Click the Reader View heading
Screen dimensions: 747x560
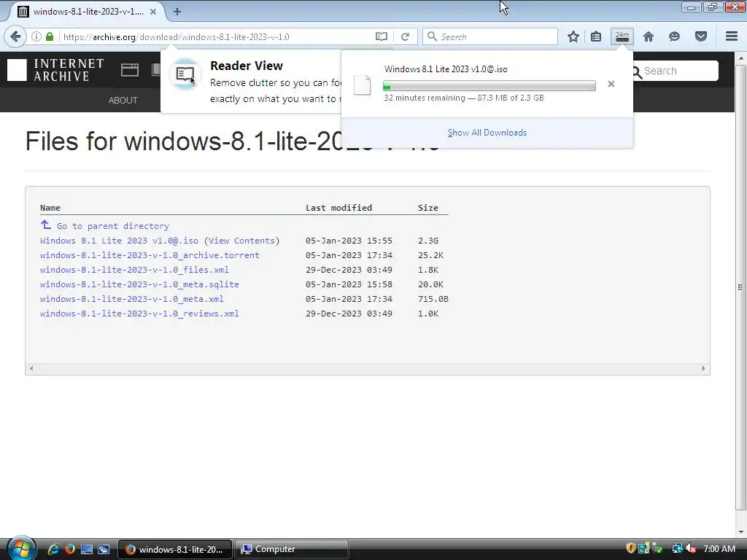pyautogui.click(x=247, y=66)
